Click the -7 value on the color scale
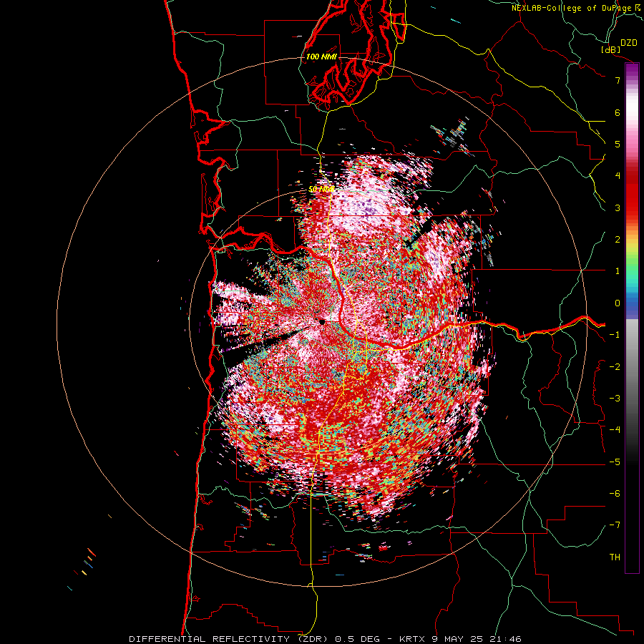The height and width of the screenshot is (644, 644). point(615,525)
